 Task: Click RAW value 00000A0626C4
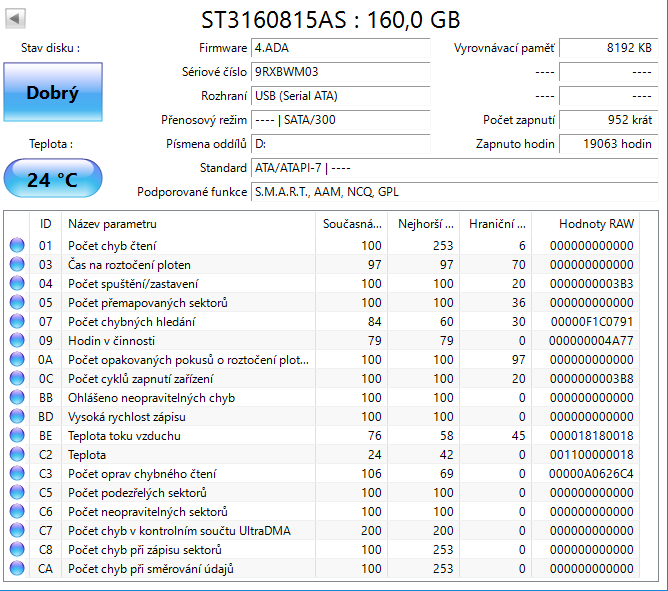point(591,474)
